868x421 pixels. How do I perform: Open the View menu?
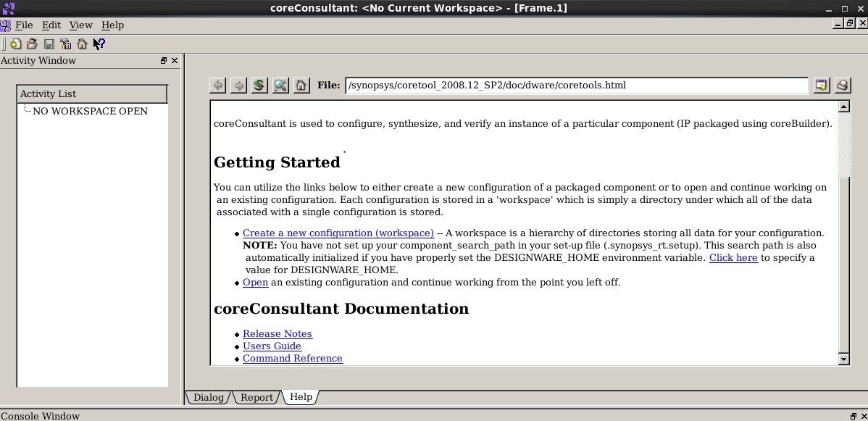pos(81,25)
